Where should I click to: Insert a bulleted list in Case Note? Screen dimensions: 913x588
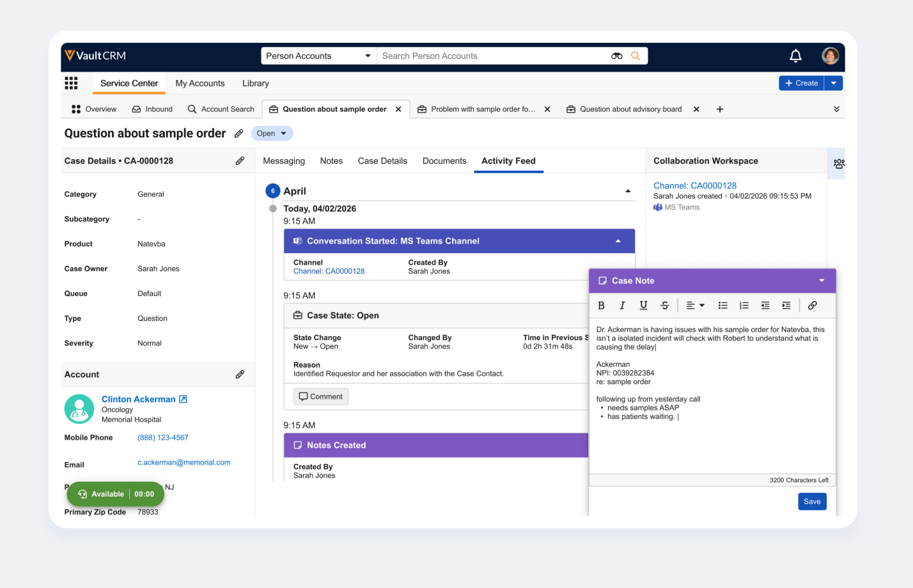pos(723,306)
